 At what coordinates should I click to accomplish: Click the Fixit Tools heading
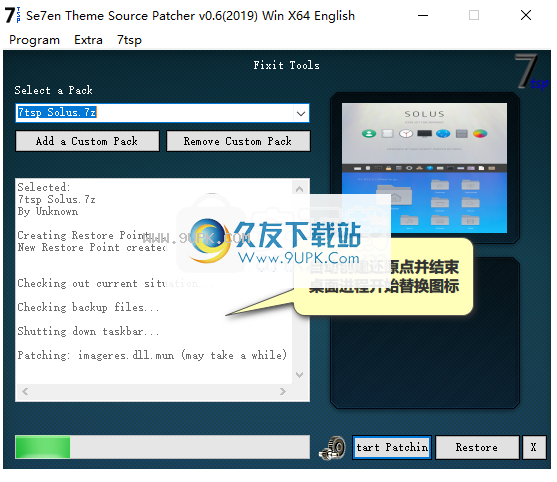tap(286, 65)
